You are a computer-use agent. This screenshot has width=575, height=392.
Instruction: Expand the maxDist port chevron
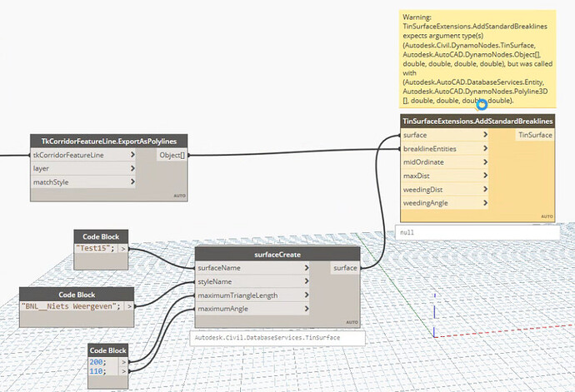(485, 175)
